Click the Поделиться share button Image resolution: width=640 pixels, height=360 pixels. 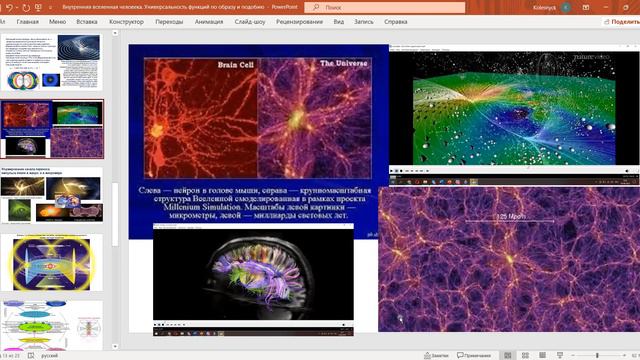[x=621, y=22]
